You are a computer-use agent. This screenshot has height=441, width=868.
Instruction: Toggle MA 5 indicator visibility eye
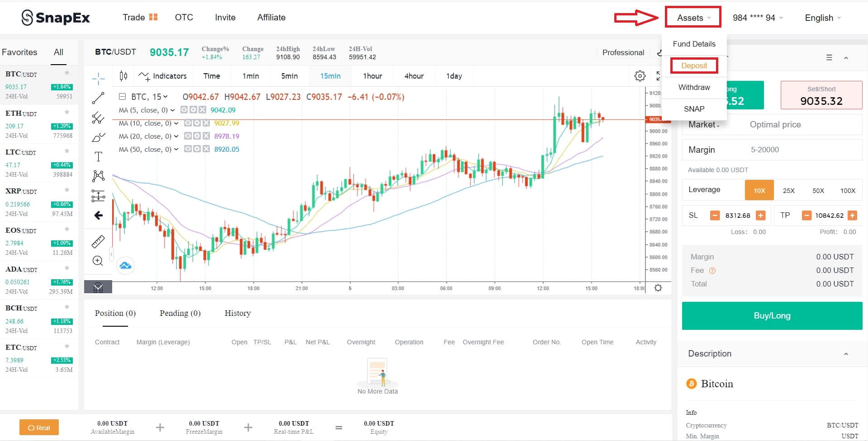point(184,110)
